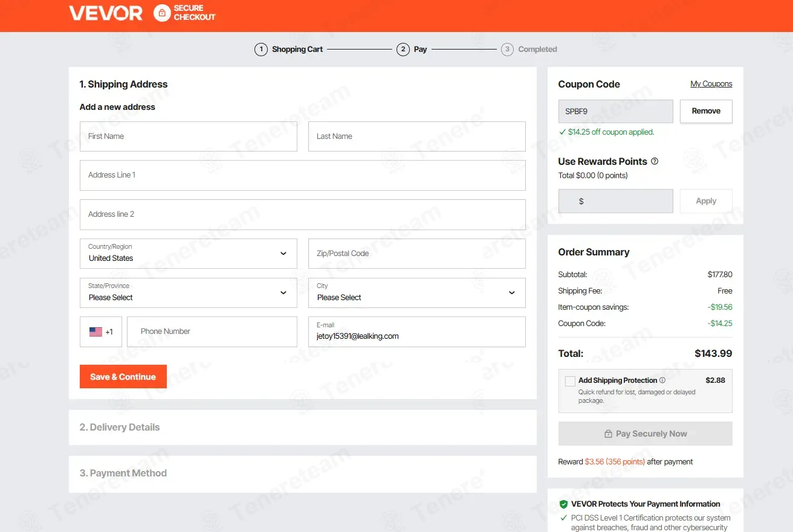
Task: Click the reward '$3.56 (356 points)' text
Action: click(615, 462)
